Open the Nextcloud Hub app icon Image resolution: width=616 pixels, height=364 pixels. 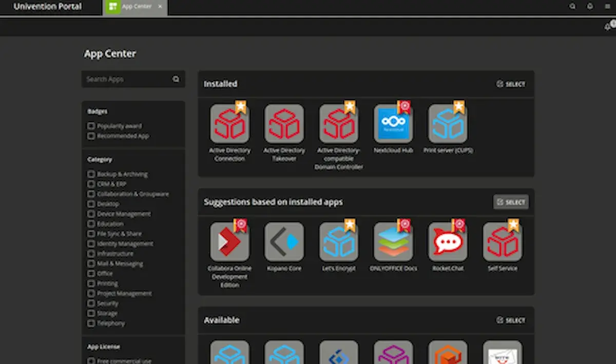[393, 124]
